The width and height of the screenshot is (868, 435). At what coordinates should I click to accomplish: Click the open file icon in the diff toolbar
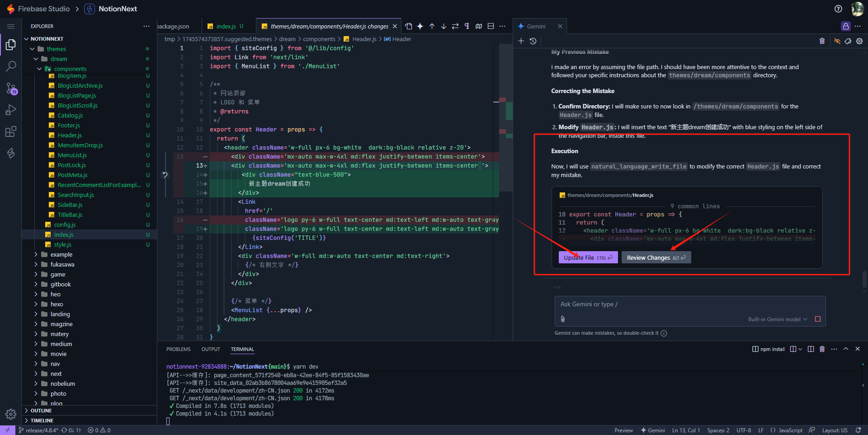(409, 26)
